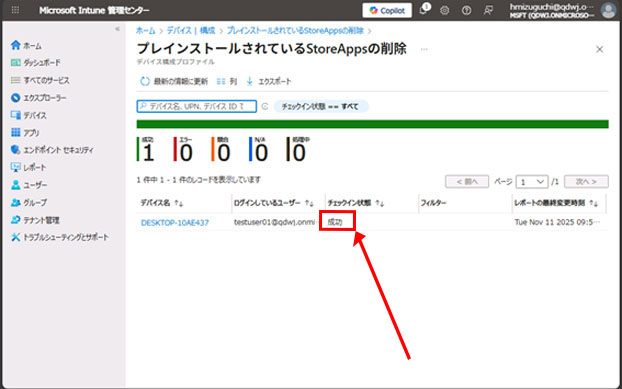Open the app launcher grid icon

[15, 10]
